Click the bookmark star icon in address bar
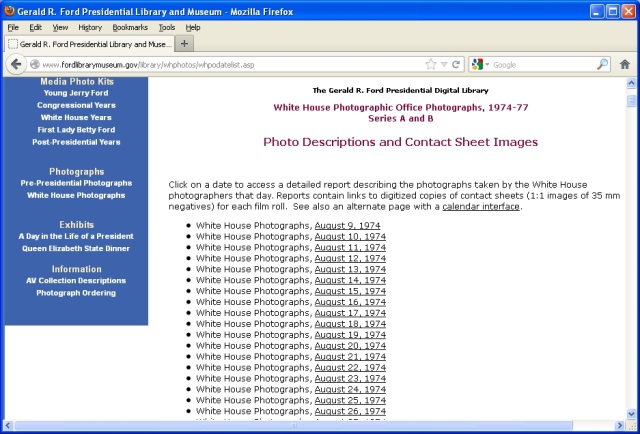Screen dimensions: 640x434 431,65
